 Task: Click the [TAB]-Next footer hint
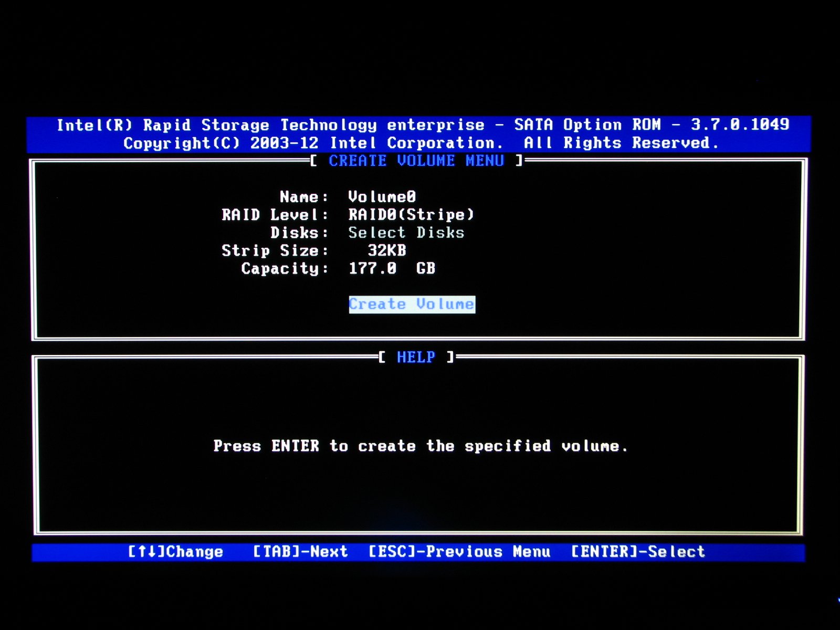pos(300,552)
